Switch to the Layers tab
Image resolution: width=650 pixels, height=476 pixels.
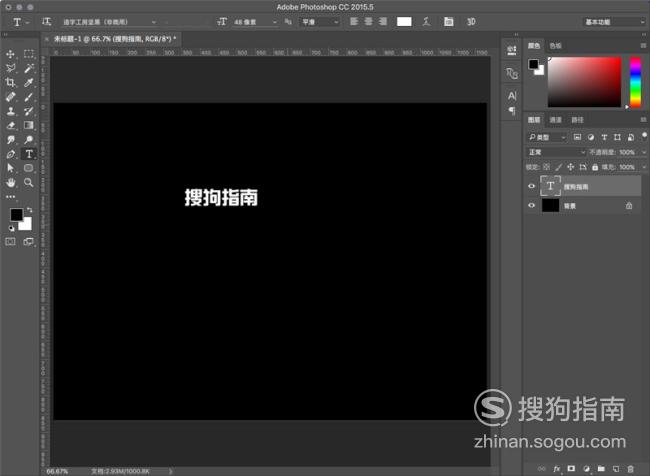coord(534,120)
